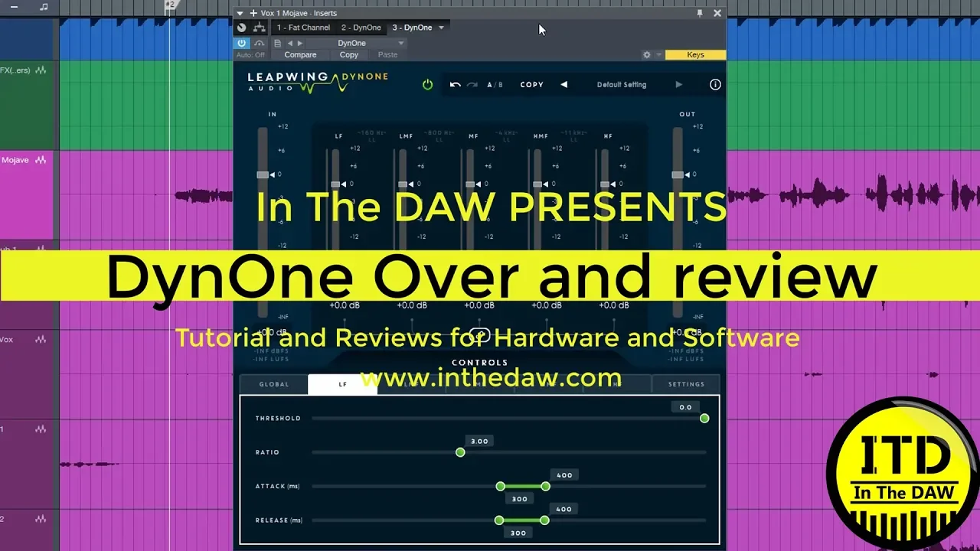
Task: Open the dropdown arrow after 3 - DynOne
Action: click(440, 28)
